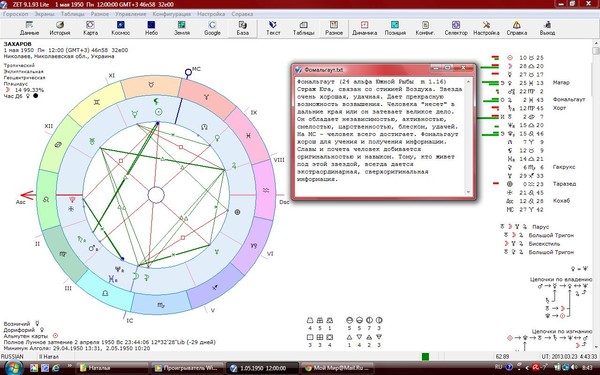The width and height of the screenshot is (600, 375).
Task: Open the Разное menu in menu bar
Action: tap(99, 14)
